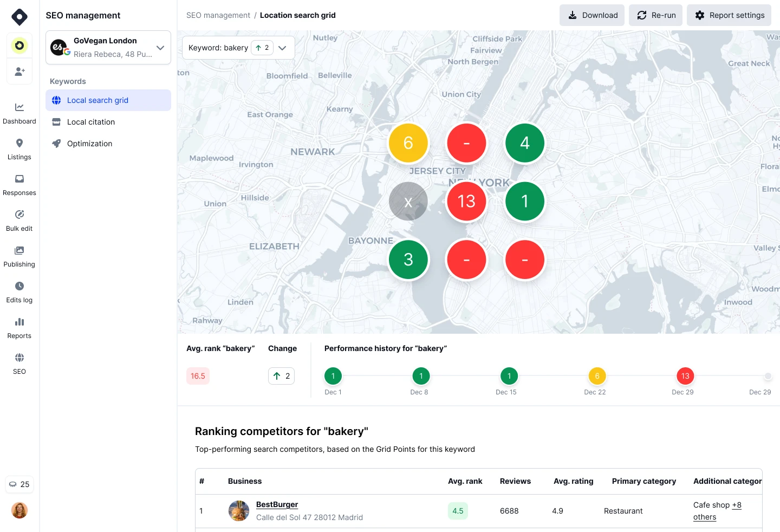Open the Dashboard panel
The width and height of the screenshot is (780, 532).
[19, 112]
